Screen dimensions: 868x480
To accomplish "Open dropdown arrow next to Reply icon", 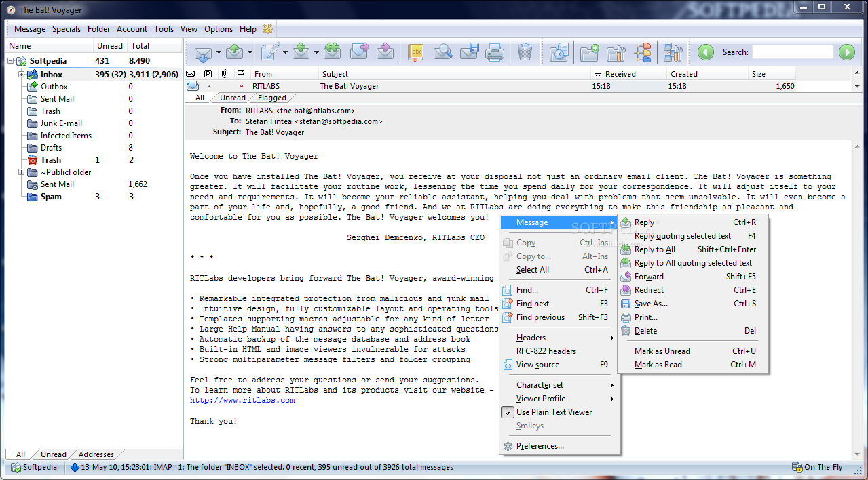I will (316, 52).
